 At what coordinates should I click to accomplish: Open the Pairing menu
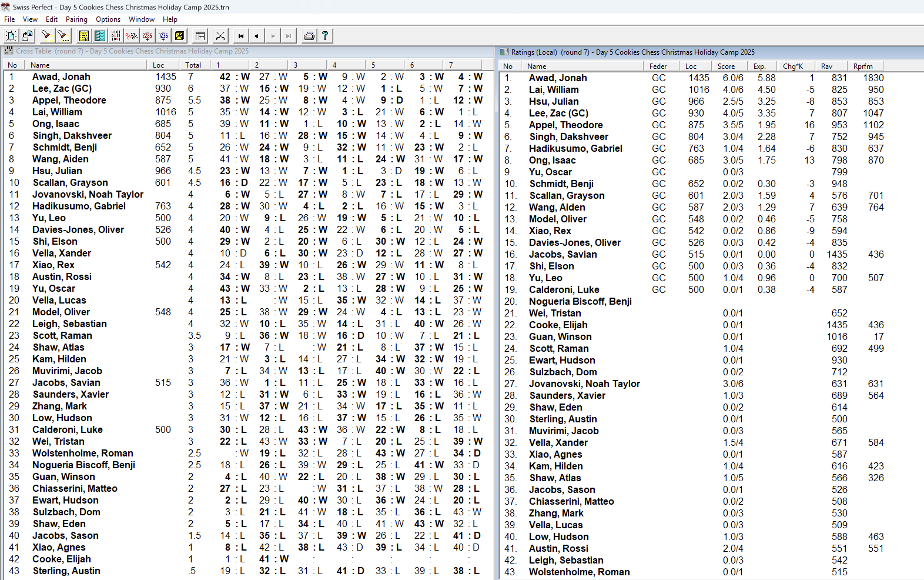(76, 19)
